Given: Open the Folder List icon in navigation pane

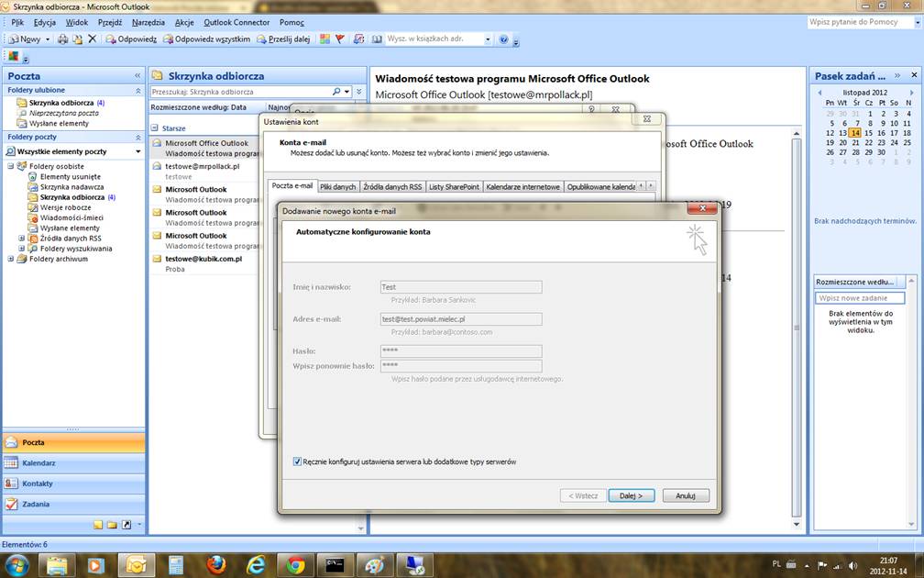Looking at the screenshot, I should (112, 525).
